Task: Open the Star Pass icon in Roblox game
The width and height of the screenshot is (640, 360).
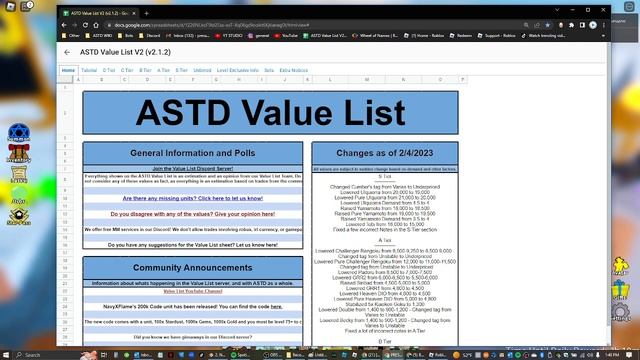Action: [x=19, y=217]
